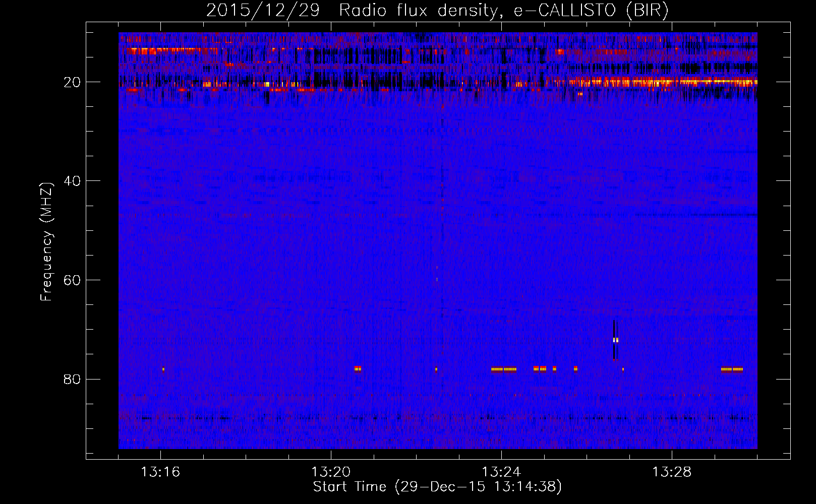Click the '20' frequency tick label
Image resolution: width=816 pixels, height=504 pixels.
73,82
